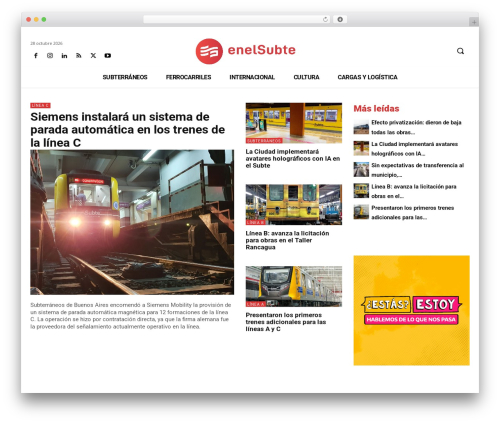
Task: Open the Internacional menu section
Action: (x=252, y=77)
